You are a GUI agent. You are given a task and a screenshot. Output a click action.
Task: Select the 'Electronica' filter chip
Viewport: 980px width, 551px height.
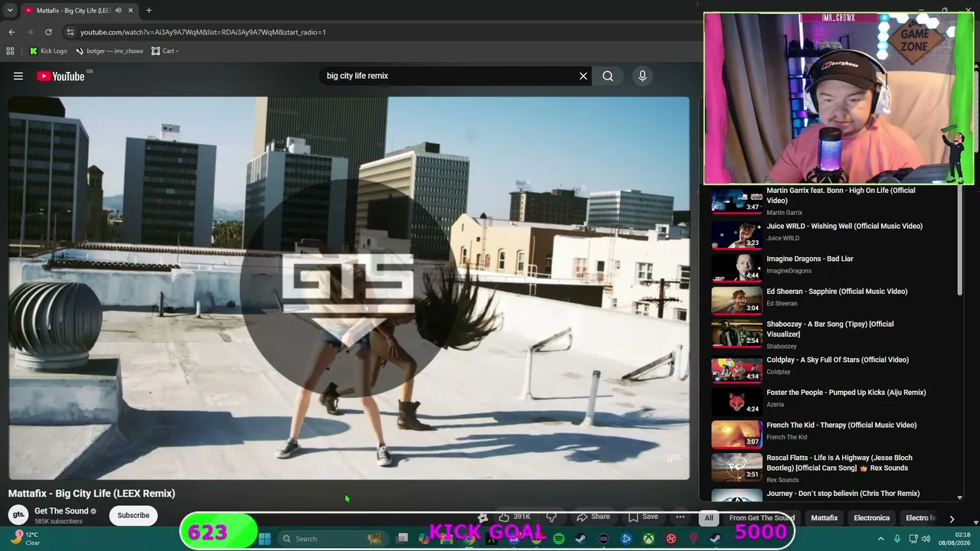coord(872,518)
